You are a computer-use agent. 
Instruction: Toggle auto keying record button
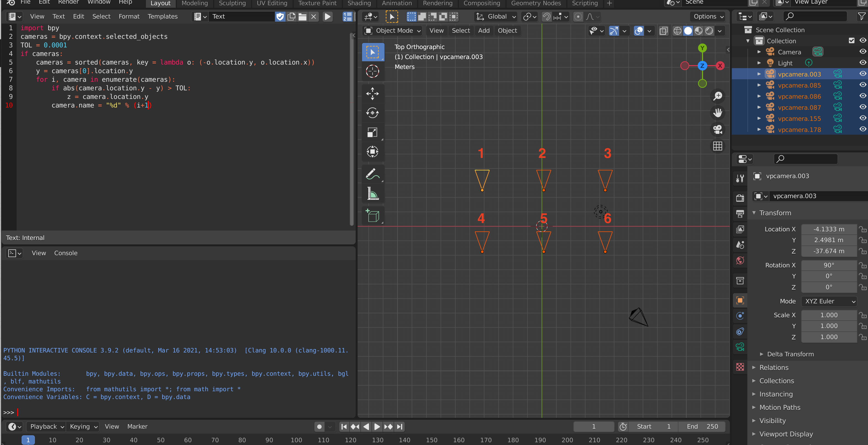[319, 427]
